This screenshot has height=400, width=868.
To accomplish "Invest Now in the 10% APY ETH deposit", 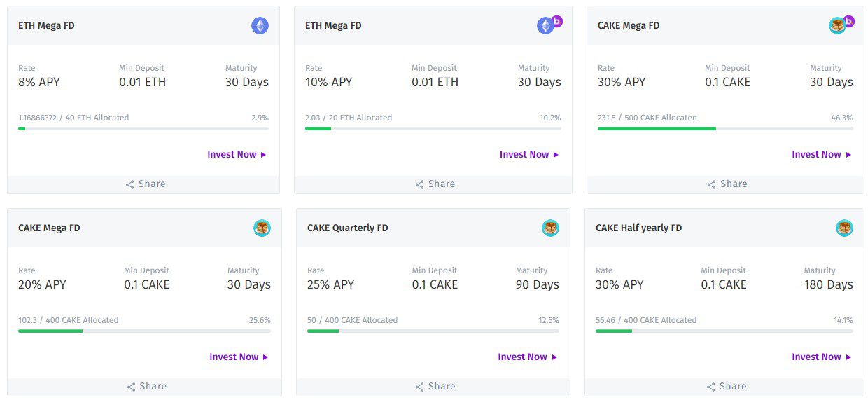I will click(x=529, y=155).
